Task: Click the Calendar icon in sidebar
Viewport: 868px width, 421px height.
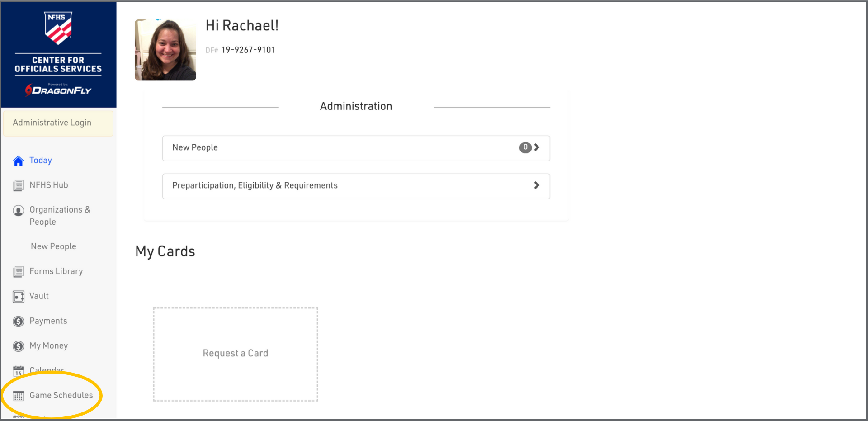Action: 18,371
